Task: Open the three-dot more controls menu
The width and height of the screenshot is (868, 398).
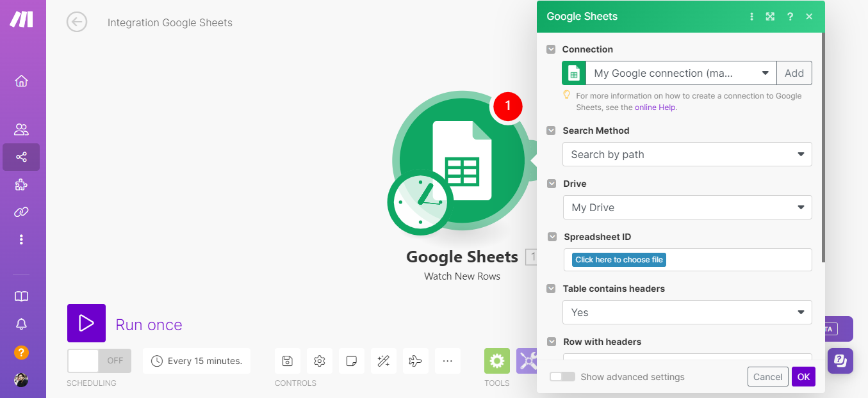Action: [448, 361]
